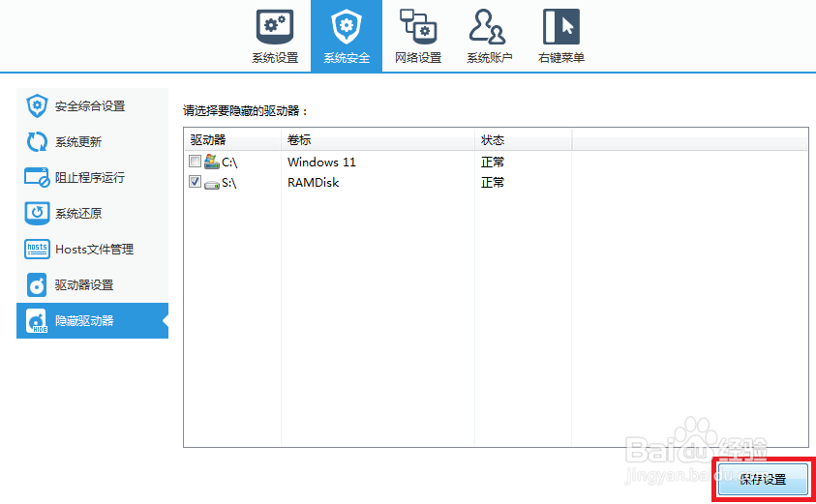Check the C:\ drive checkbox
Image resolution: width=816 pixels, height=504 pixels.
point(195,162)
